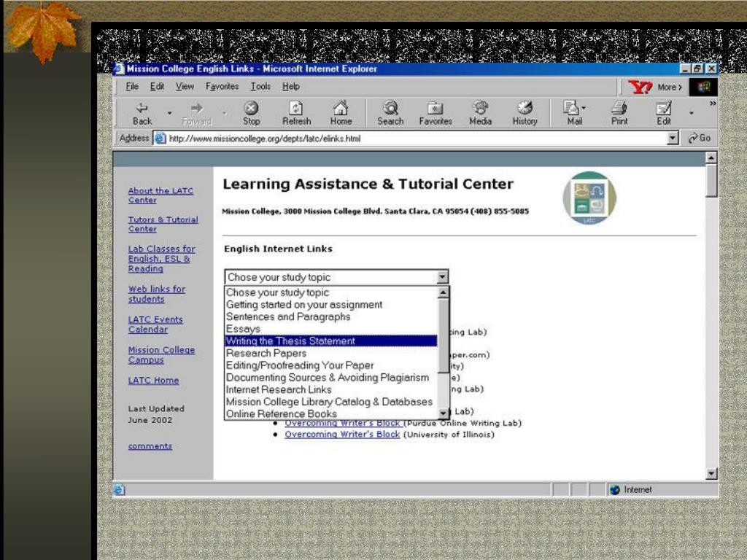Viewport: 747px width, 560px height.
Task: Click the Go arrow button
Action: 700,138
